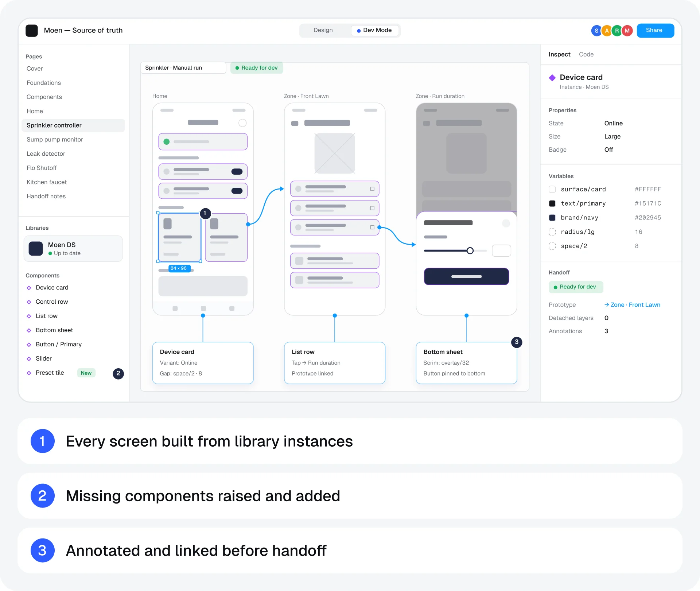Open the Sprinkler controller page
700x591 pixels.
(x=73, y=125)
